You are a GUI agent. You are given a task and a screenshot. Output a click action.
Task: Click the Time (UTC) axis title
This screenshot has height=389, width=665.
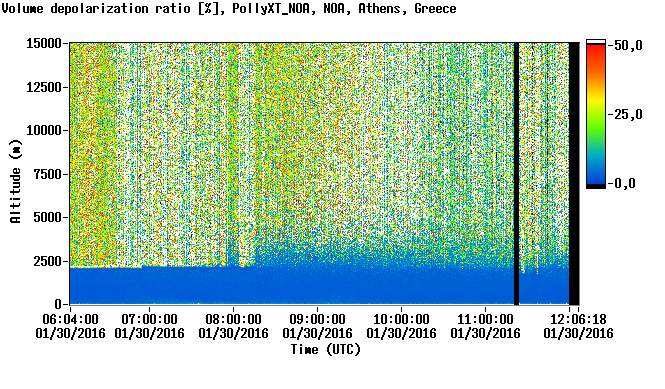[325, 350]
